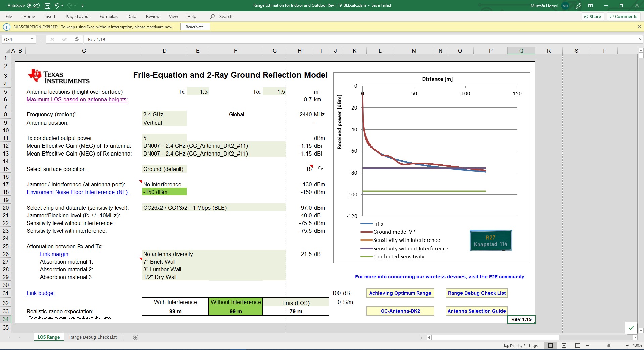
Task: Click the Enter checkmark in formula bar
Action: click(64, 39)
